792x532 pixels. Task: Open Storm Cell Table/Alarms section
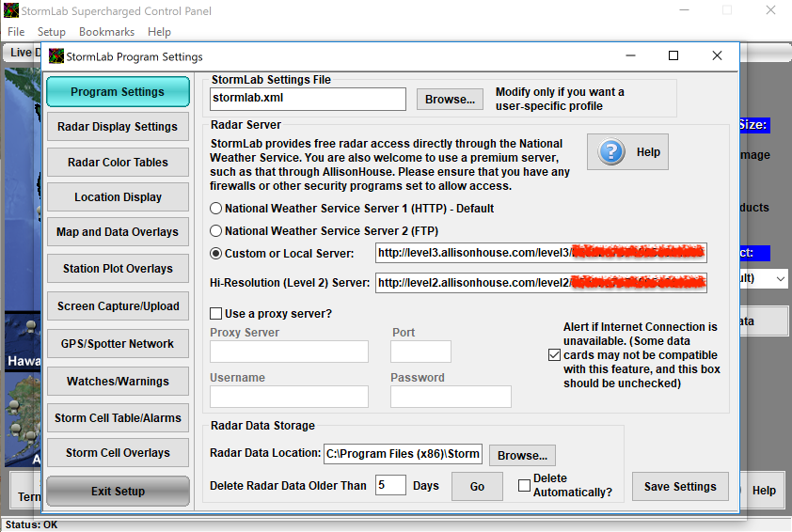point(119,418)
